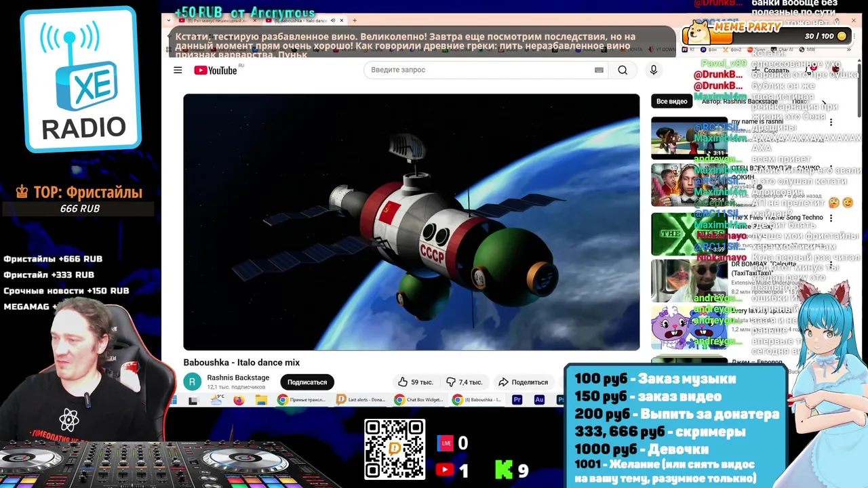Switch to the Прямые трансл... Chrome window
Viewport: 868px width, 488px height.
tap(302, 400)
